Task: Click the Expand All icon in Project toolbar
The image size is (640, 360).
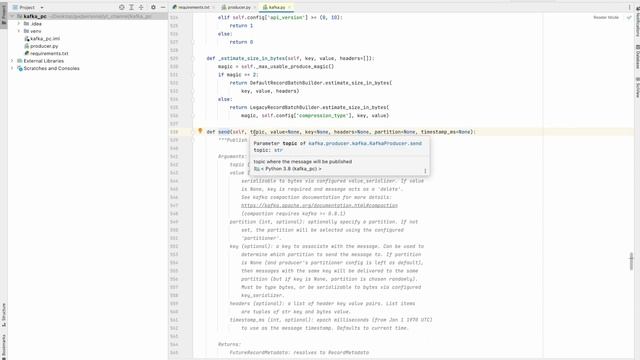Action: click(x=131, y=7)
